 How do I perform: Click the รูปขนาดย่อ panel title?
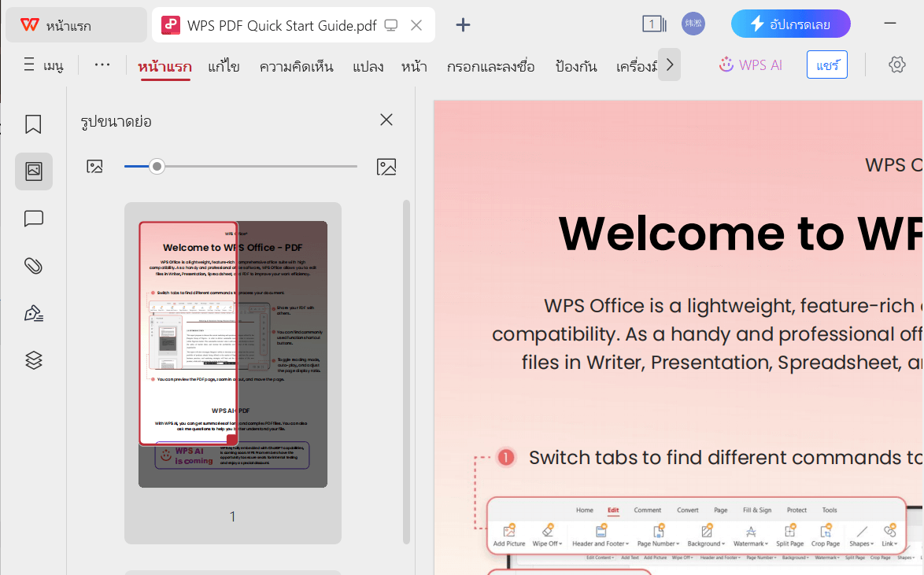(x=116, y=122)
